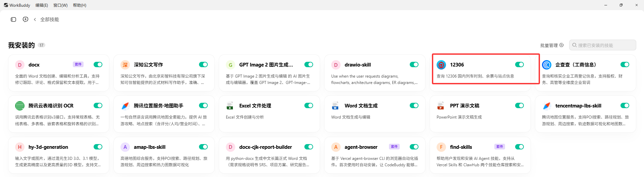Click the 腾讯云表格识别 OCR icon

(20, 106)
